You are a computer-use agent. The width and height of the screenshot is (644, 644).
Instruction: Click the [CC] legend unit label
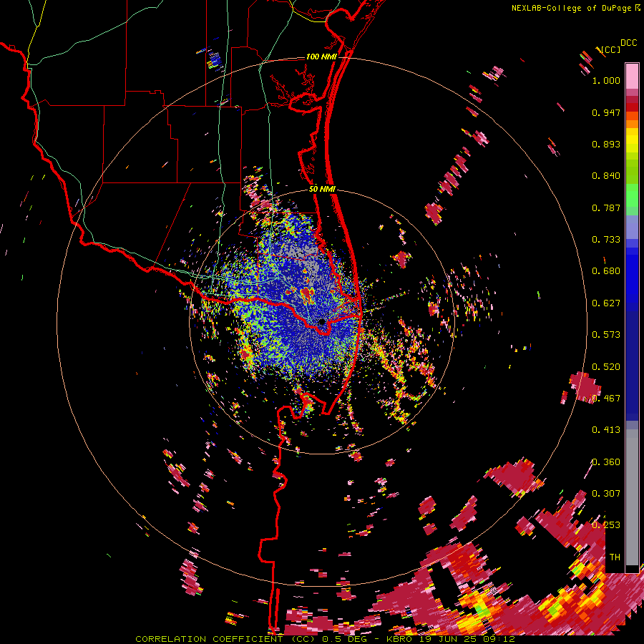(610, 49)
